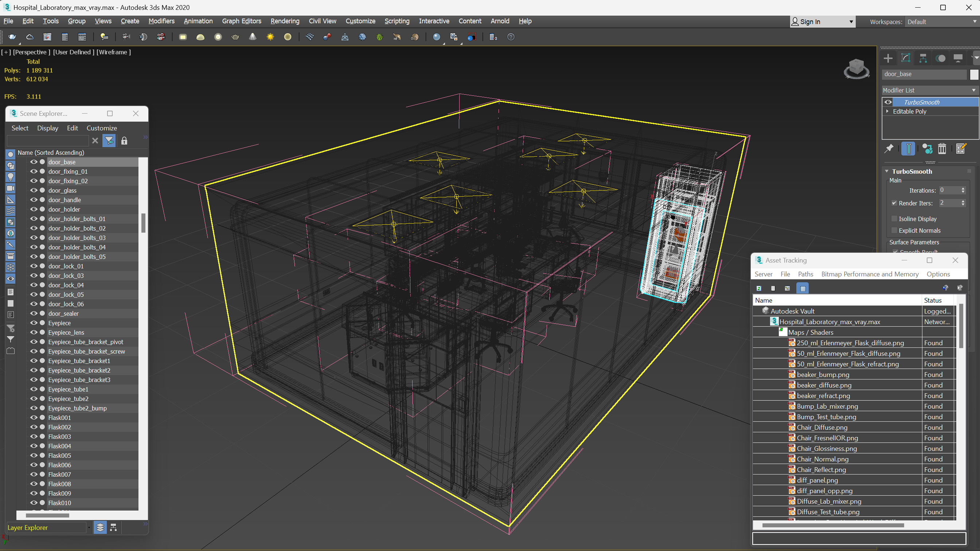The width and height of the screenshot is (980, 551).
Task: Click the blue particle grid icon
Action: point(310,37)
